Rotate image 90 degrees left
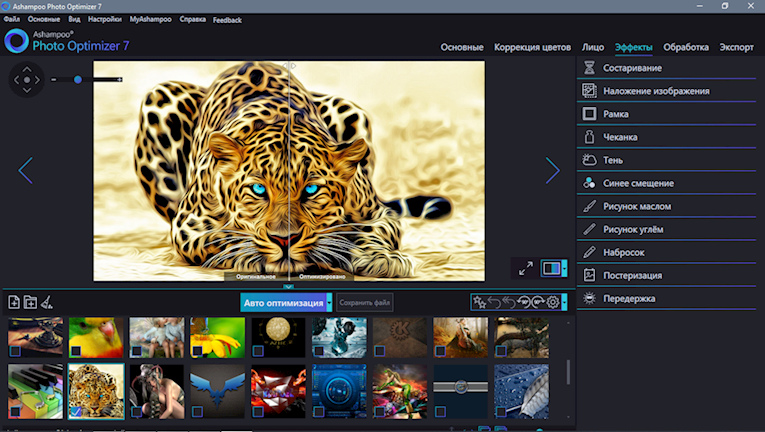The height and width of the screenshot is (432, 765). [523, 303]
